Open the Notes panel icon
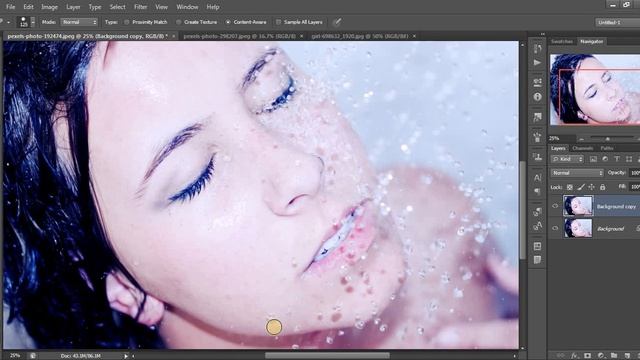 (x=537, y=260)
